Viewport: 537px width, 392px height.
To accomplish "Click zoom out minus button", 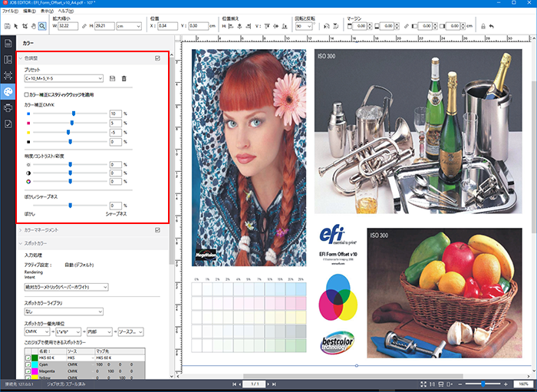I will pyautogui.click(x=460, y=384).
